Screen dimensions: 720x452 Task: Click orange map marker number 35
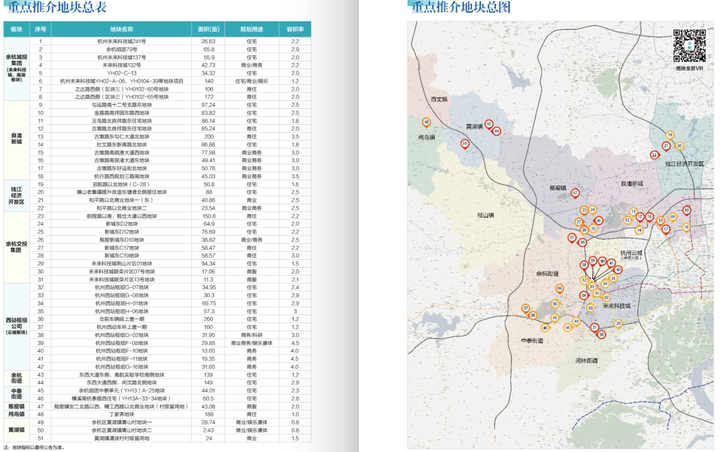613,278
